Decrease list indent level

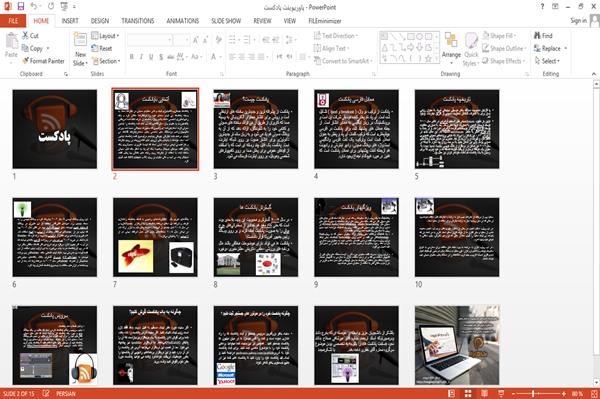[x=266, y=40]
